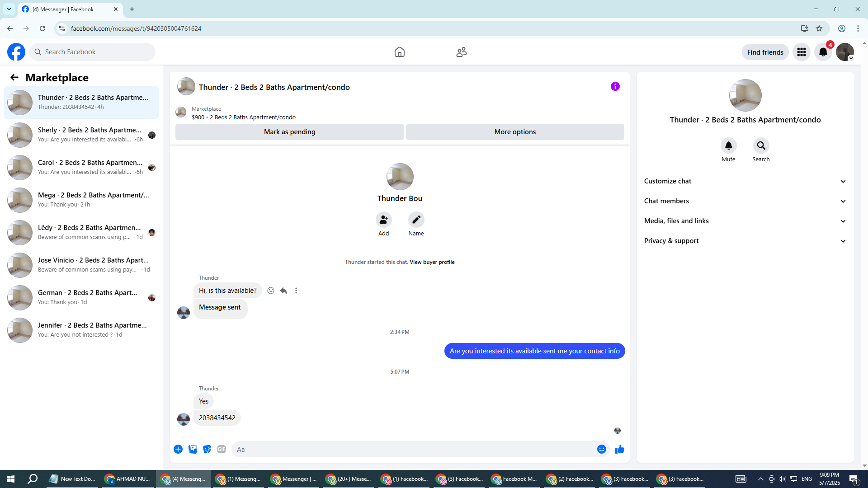Expand Customize chat section
This screenshot has width=868, height=488.
click(745, 181)
